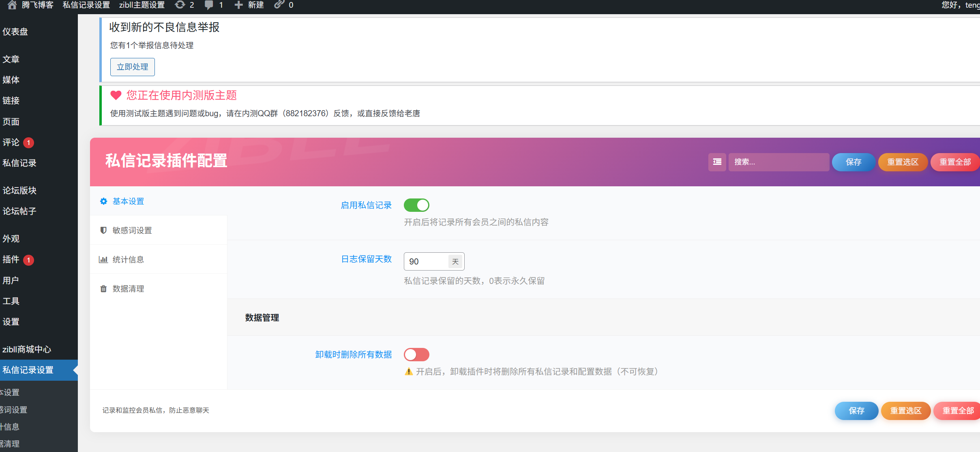Open zibll主题设置 from the admin bar
Image resolution: width=980 pixels, height=452 pixels.
pyautogui.click(x=142, y=5)
